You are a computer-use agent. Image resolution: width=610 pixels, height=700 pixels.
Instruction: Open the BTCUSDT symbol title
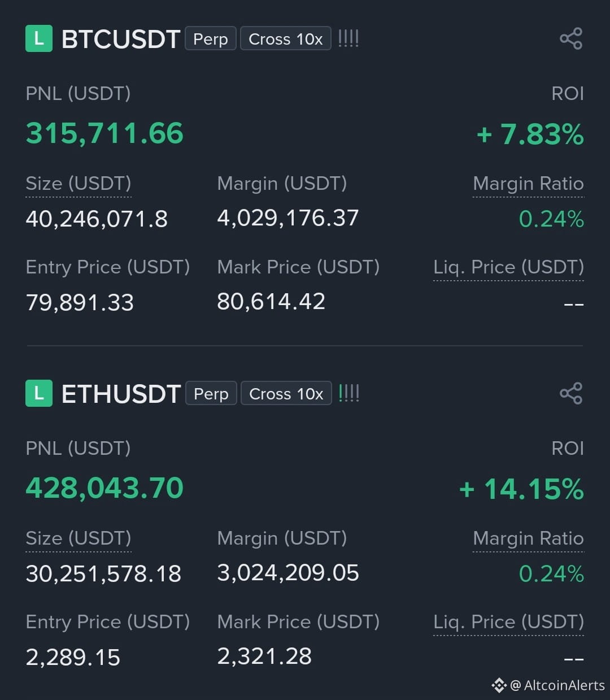[x=121, y=40]
